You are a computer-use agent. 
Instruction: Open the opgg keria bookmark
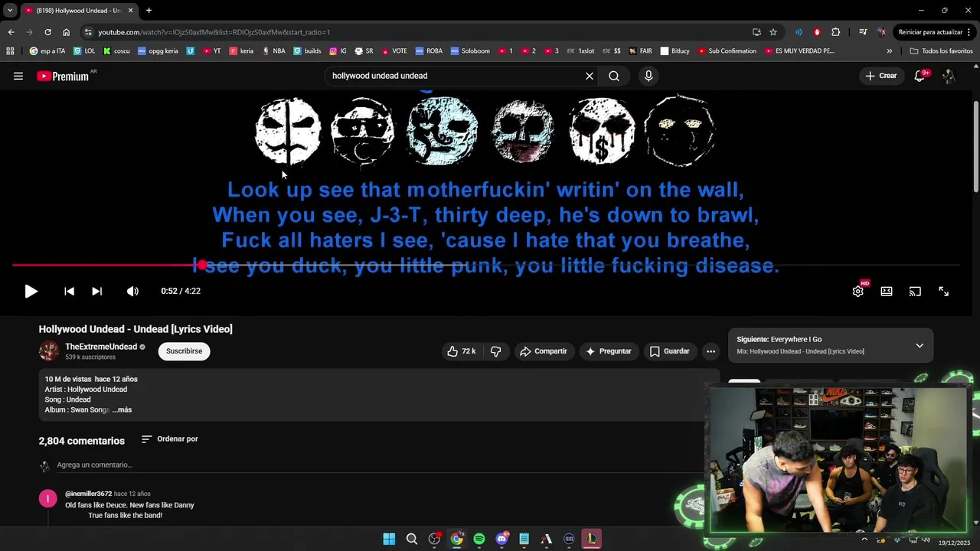(158, 51)
